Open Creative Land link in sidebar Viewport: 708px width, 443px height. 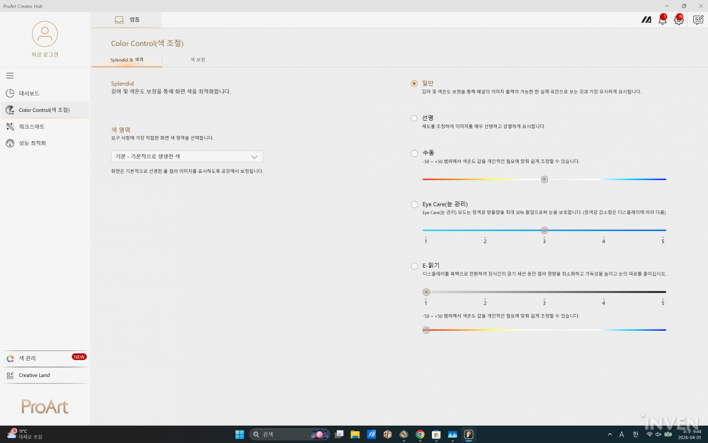pyautogui.click(x=34, y=375)
